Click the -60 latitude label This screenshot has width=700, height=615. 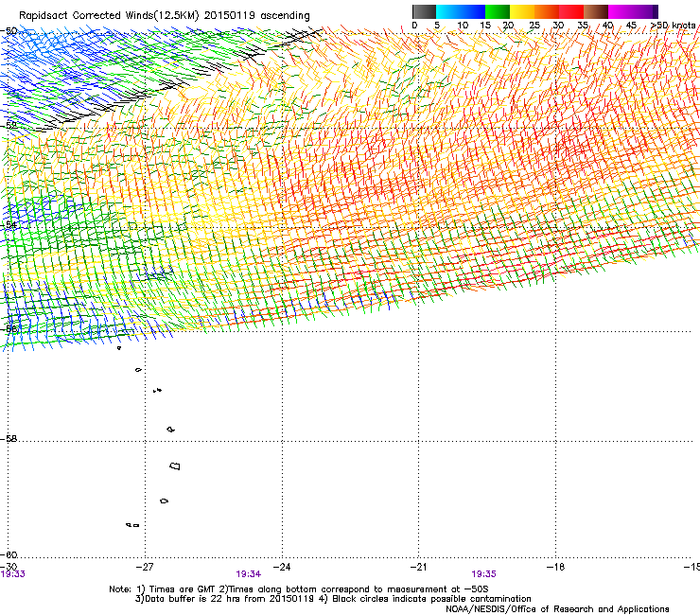click(x=8, y=554)
